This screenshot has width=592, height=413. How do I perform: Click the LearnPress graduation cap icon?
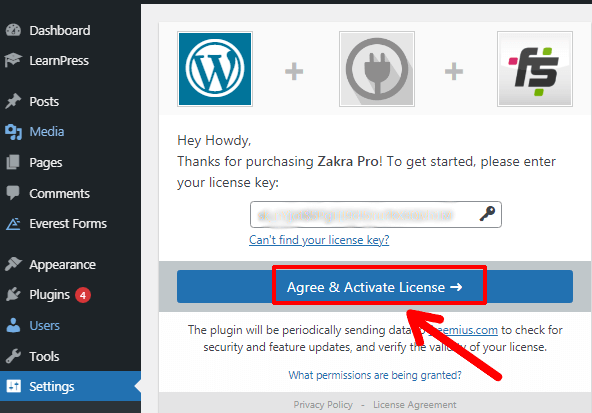tap(13, 60)
